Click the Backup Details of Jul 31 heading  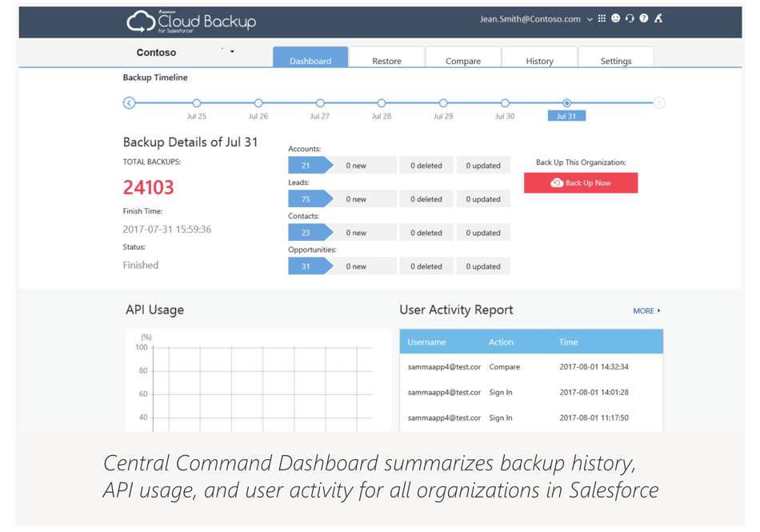coord(190,142)
